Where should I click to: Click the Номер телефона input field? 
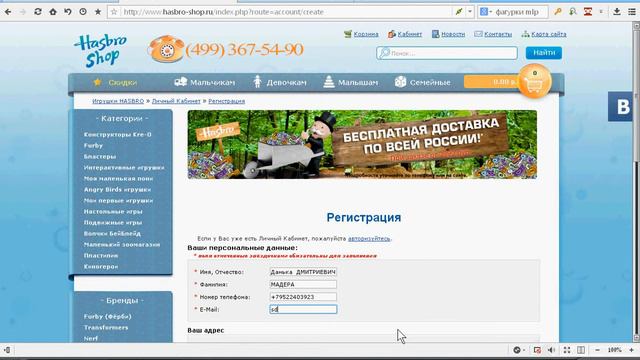303,297
